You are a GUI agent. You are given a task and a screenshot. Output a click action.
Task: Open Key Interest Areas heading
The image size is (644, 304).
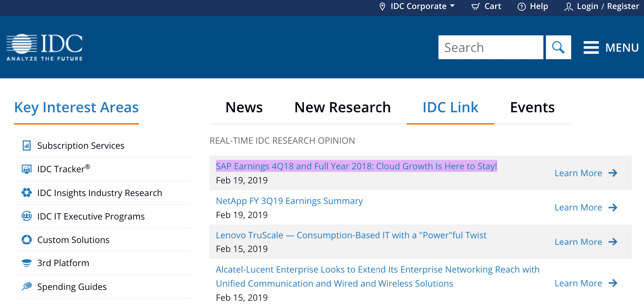click(76, 108)
